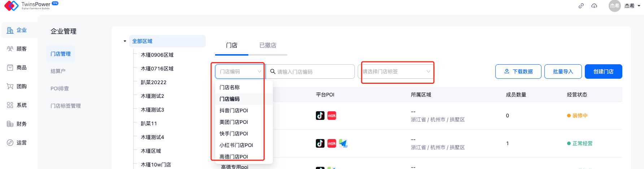
Task: Open the 团购 shopping cart section
Action: point(17,86)
